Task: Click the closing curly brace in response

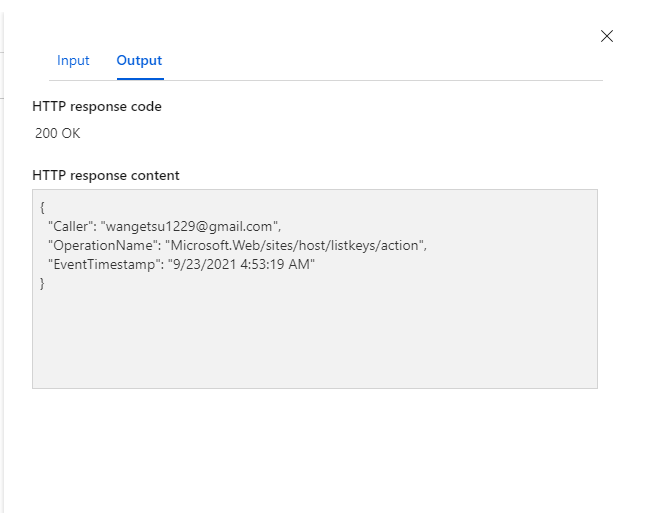Action: coord(43,283)
